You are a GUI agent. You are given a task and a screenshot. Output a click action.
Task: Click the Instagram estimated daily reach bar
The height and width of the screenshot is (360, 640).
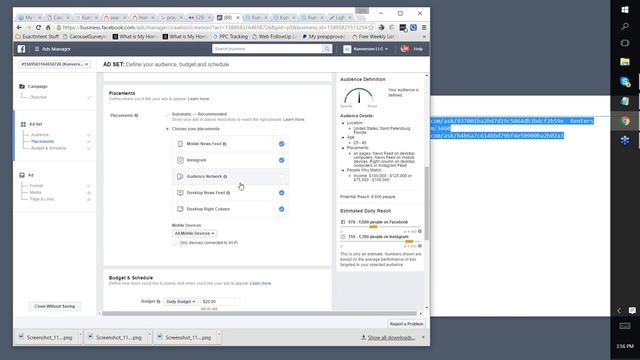pos(381,242)
